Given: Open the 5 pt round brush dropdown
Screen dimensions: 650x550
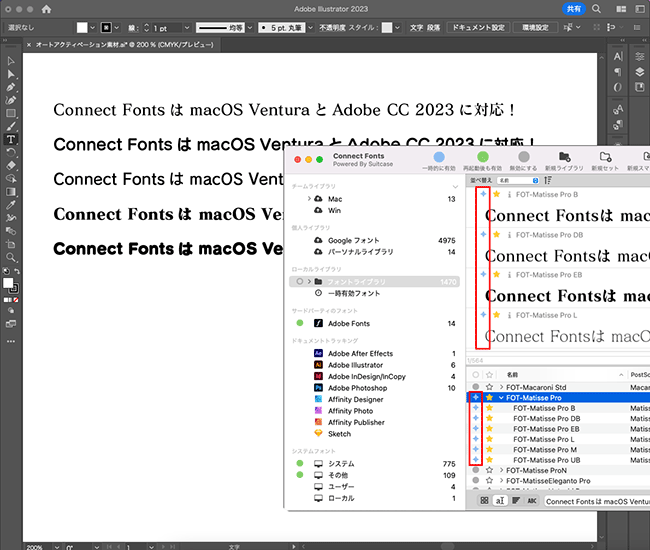Looking at the screenshot, I should pos(310,28).
